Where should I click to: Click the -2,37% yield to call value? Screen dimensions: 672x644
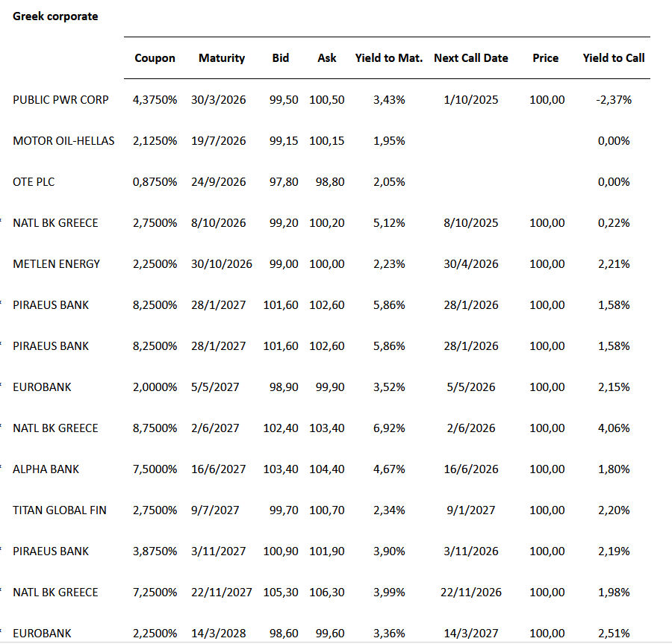click(614, 100)
